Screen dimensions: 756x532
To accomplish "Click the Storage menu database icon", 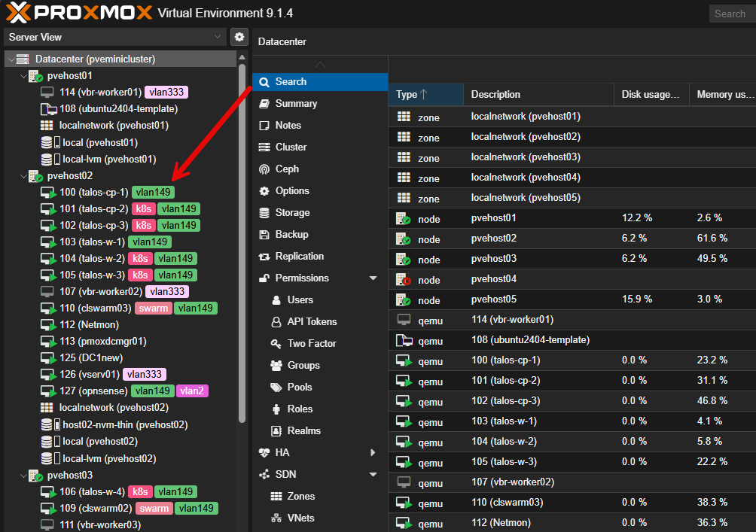I will (x=264, y=213).
